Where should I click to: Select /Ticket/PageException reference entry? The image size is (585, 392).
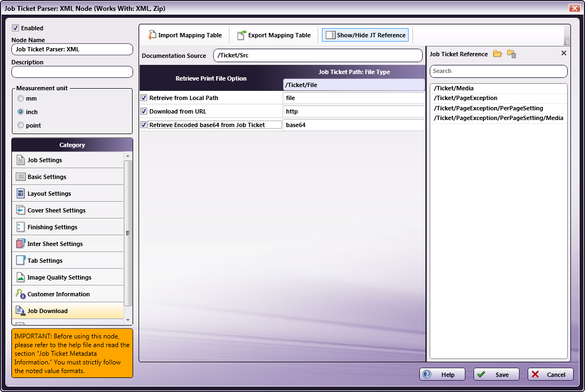(x=498, y=98)
